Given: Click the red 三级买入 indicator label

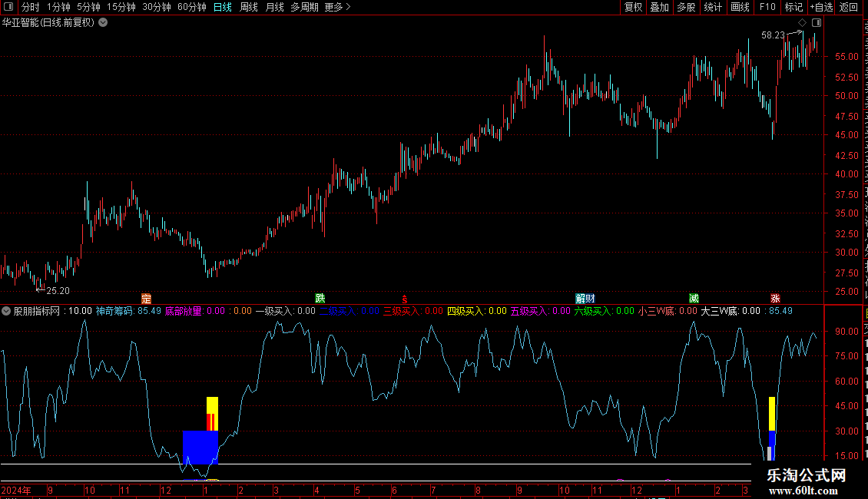Looking at the screenshot, I should (413, 311).
